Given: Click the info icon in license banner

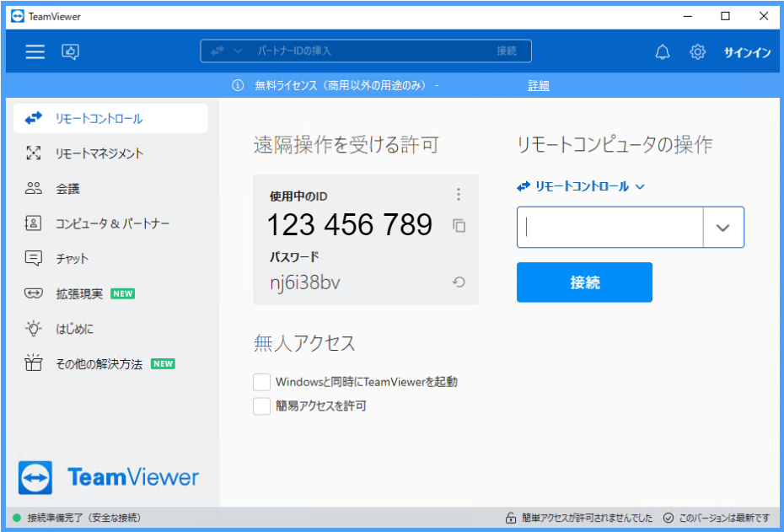Looking at the screenshot, I should pyautogui.click(x=238, y=85).
